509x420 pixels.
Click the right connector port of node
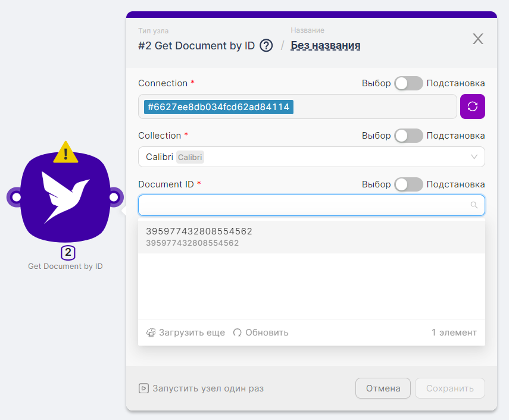point(113,197)
